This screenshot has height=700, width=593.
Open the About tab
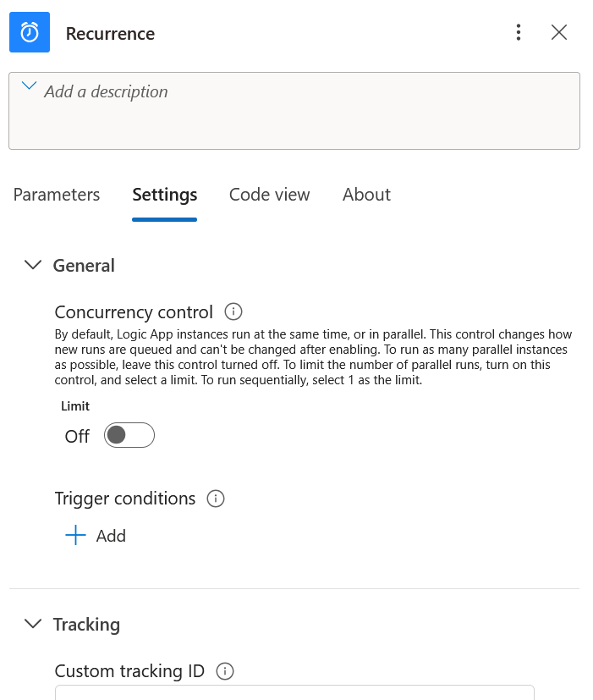366,195
